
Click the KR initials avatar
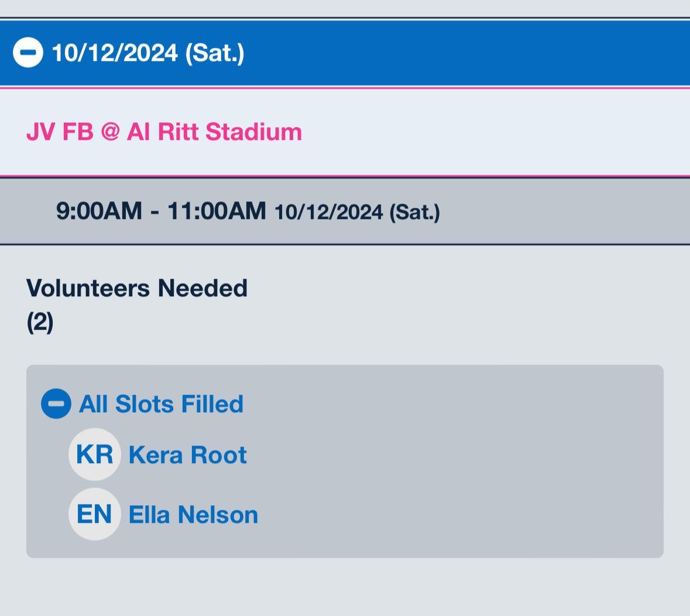coord(94,454)
